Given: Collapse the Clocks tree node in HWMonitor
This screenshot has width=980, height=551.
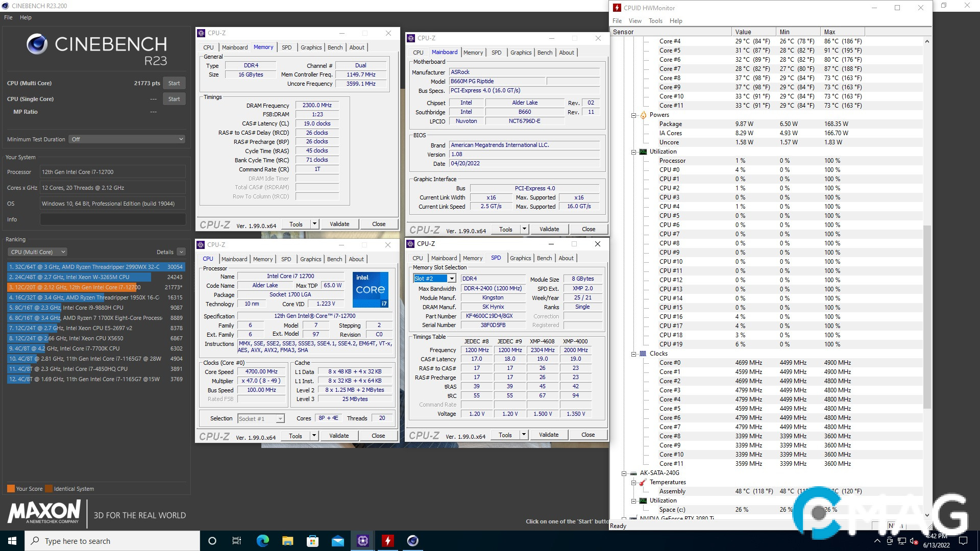Looking at the screenshot, I should [633, 354].
